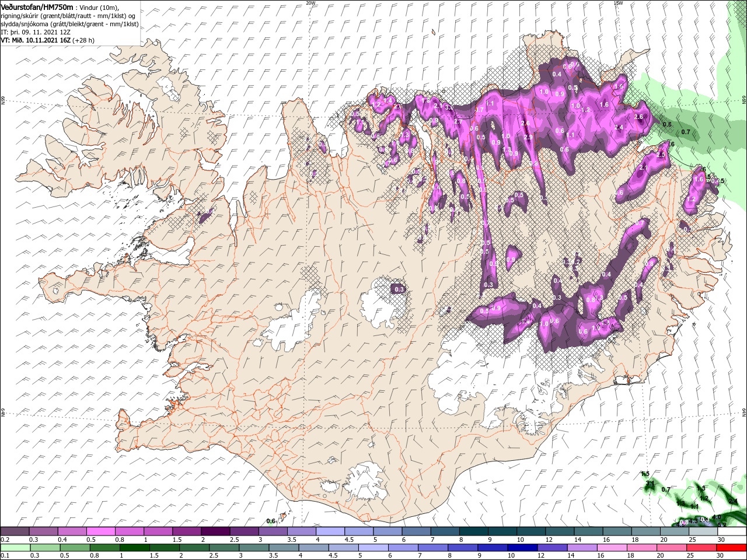
Task: Click the 'slydda/snjókoma' legend description line
Action: click(x=69, y=24)
